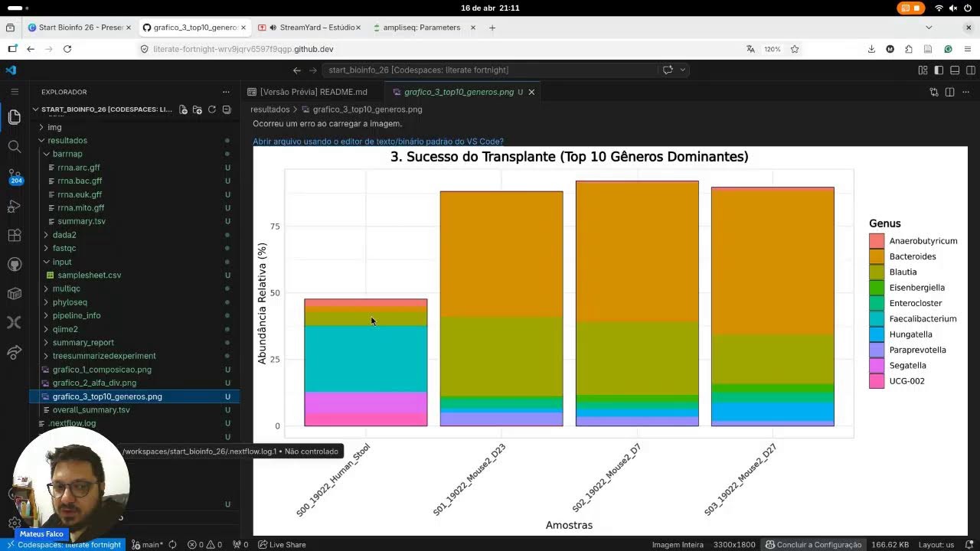Open the GitHub view in activity bar

pyautogui.click(x=14, y=264)
